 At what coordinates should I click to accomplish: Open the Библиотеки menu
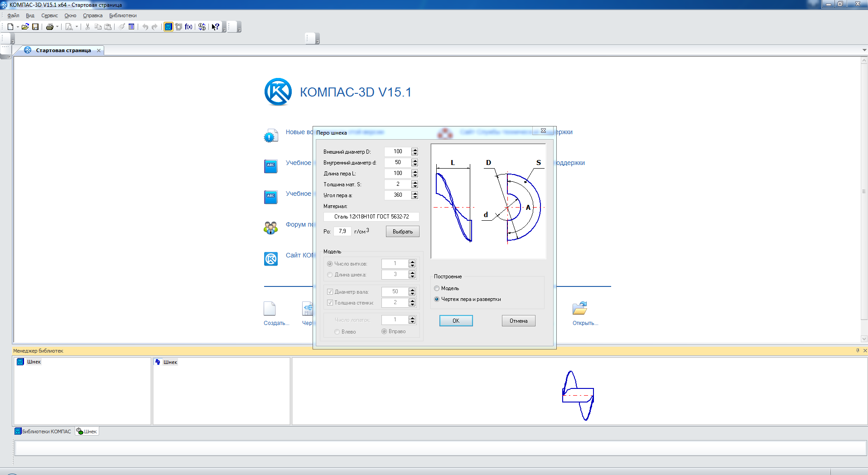coord(123,15)
